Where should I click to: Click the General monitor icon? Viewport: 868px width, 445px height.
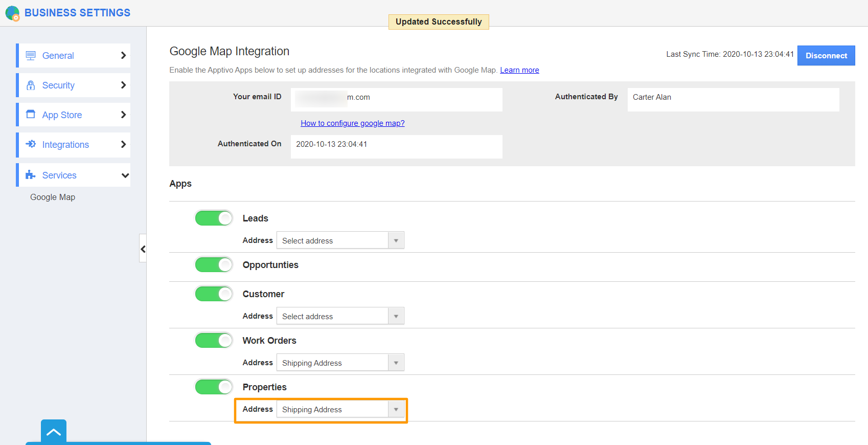pyautogui.click(x=31, y=55)
